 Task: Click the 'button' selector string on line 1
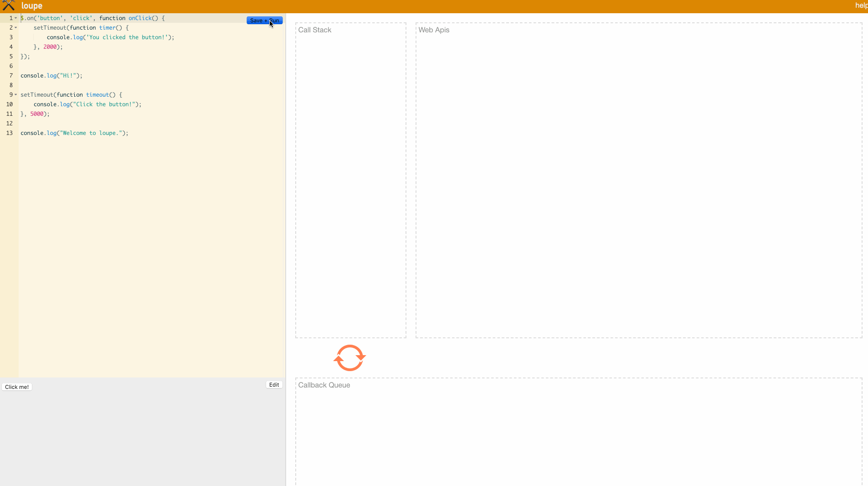click(x=50, y=18)
